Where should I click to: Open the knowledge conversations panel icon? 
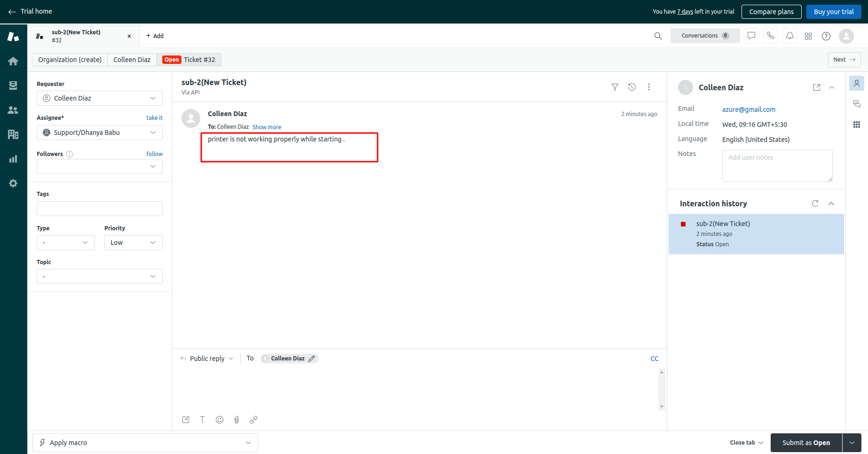tap(857, 104)
